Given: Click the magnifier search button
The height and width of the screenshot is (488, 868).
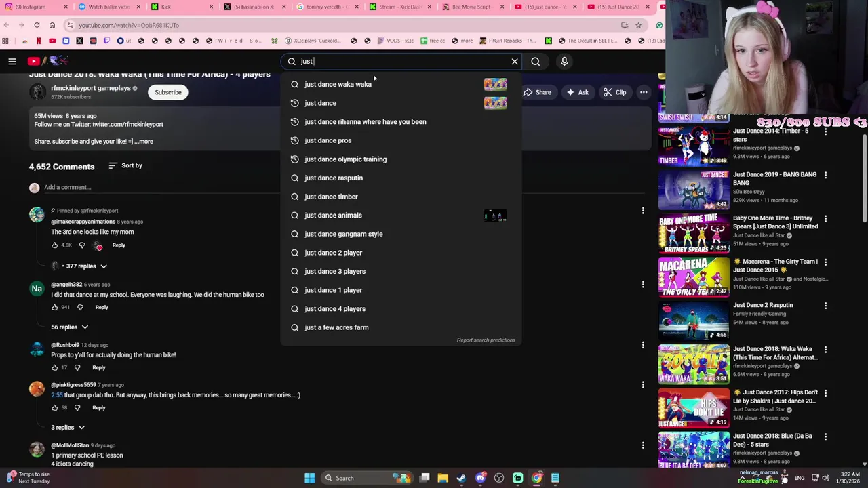Looking at the screenshot, I should coord(536,62).
